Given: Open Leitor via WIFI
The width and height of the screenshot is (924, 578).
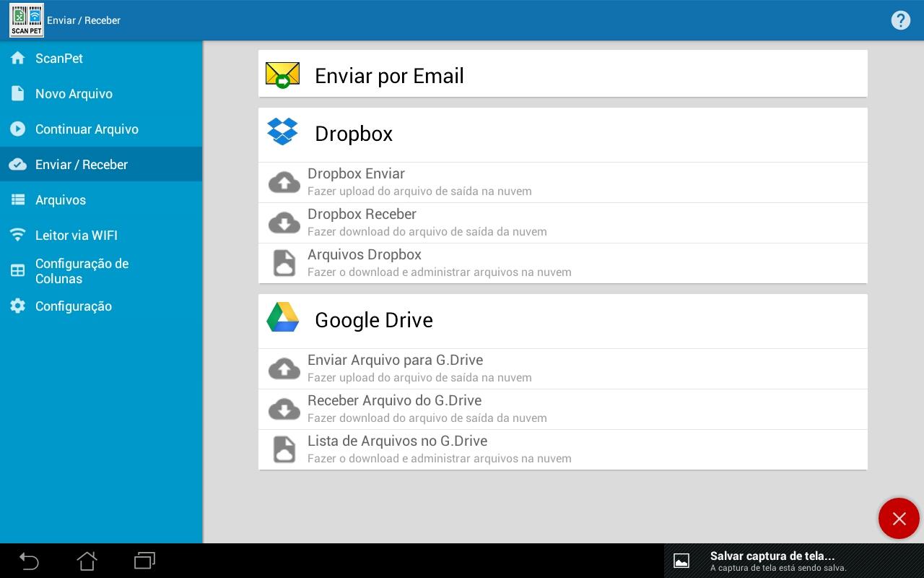Looking at the screenshot, I should coord(101,235).
